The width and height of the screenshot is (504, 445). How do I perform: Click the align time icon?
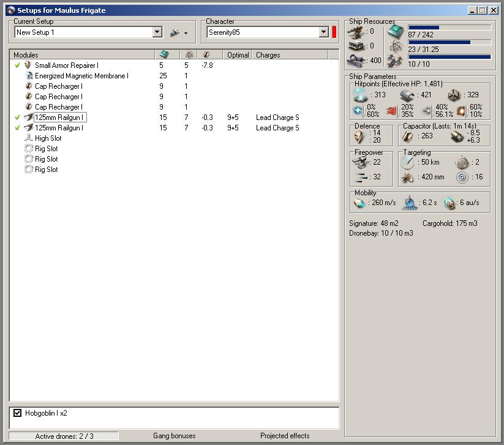pyautogui.click(x=410, y=203)
